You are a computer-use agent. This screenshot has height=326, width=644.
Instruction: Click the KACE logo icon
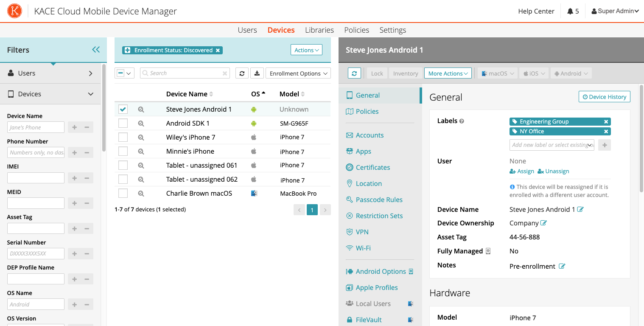pyautogui.click(x=15, y=11)
